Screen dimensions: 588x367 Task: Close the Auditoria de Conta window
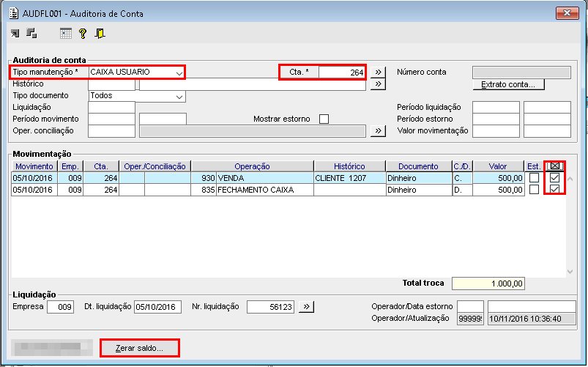click(x=567, y=13)
